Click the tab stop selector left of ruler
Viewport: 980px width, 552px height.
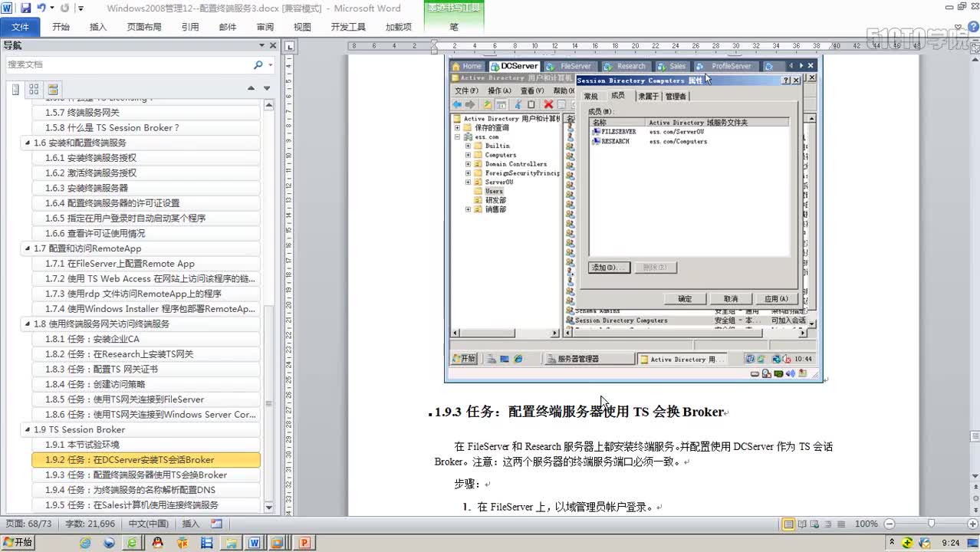(290, 46)
